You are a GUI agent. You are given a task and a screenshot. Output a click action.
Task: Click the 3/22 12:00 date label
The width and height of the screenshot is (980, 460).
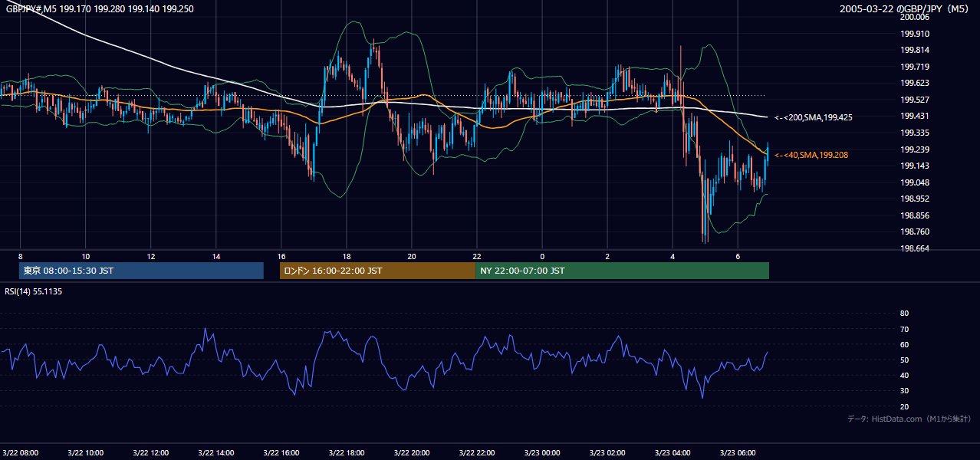[x=151, y=452]
